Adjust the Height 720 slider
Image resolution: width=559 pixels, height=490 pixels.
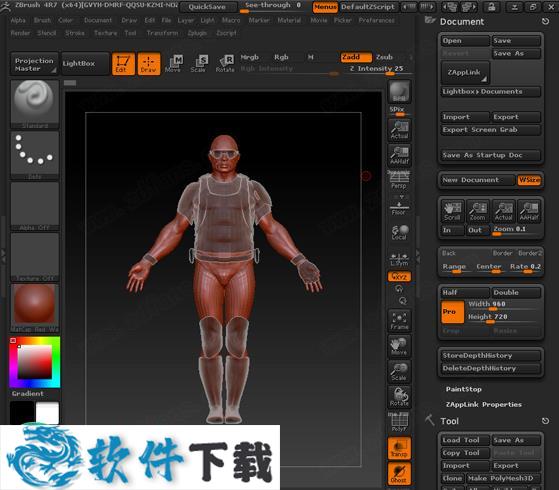(503, 318)
